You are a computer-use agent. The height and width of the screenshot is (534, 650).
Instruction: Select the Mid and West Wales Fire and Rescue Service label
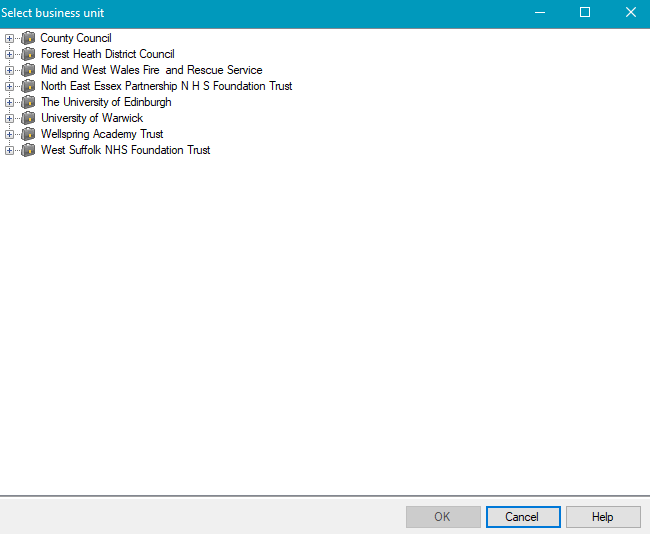click(x=151, y=70)
